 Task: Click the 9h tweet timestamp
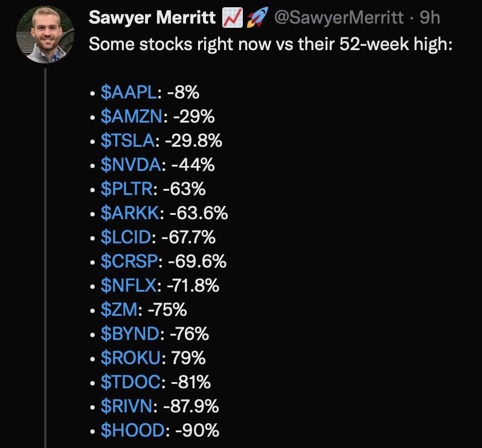(x=429, y=18)
